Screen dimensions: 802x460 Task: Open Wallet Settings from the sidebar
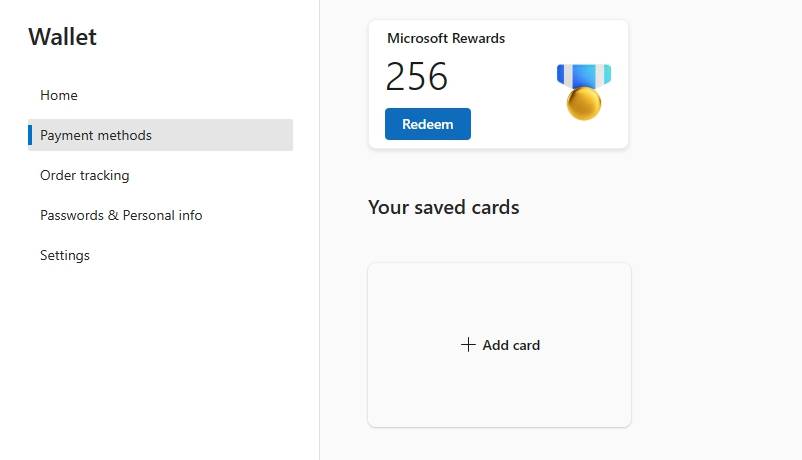pos(65,255)
